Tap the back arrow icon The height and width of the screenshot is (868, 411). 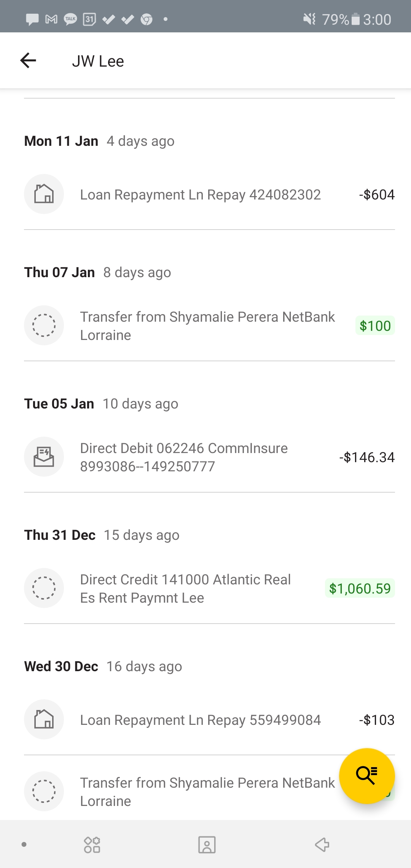(28, 61)
